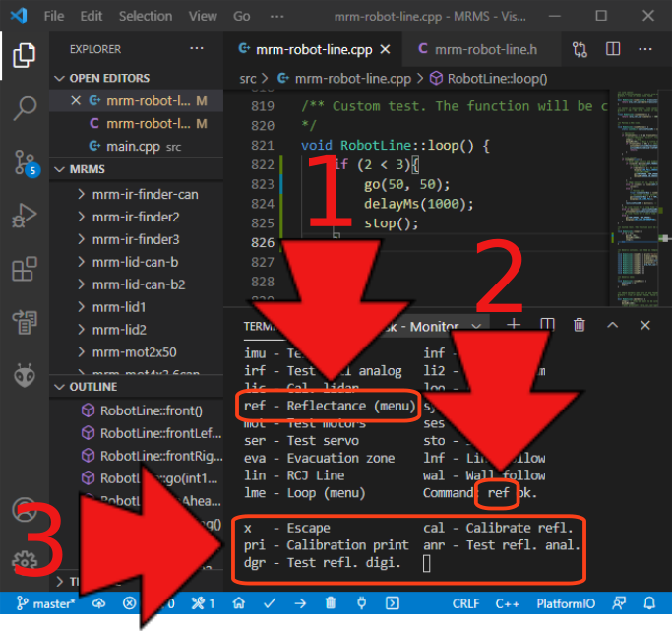672x631 pixels.
Task: Open PlatformIO alien icon in activity bar
Action: pyautogui.click(x=25, y=374)
